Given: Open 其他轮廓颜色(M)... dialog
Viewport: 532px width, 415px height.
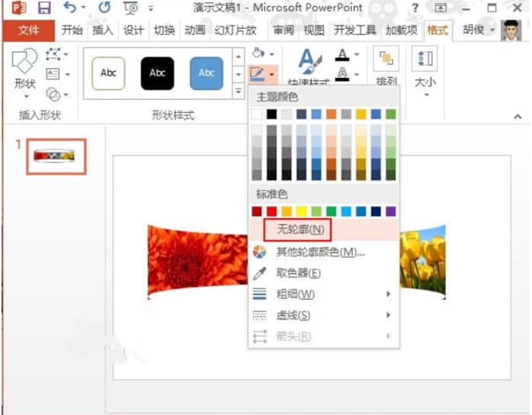Looking at the screenshot, I should coord(324,252).
